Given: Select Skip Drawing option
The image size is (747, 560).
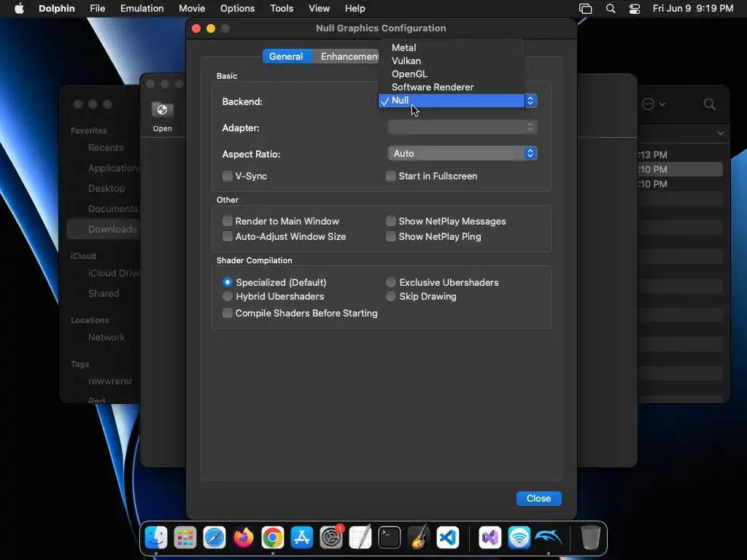Looking at the screenshot, I should coord(391,296).
